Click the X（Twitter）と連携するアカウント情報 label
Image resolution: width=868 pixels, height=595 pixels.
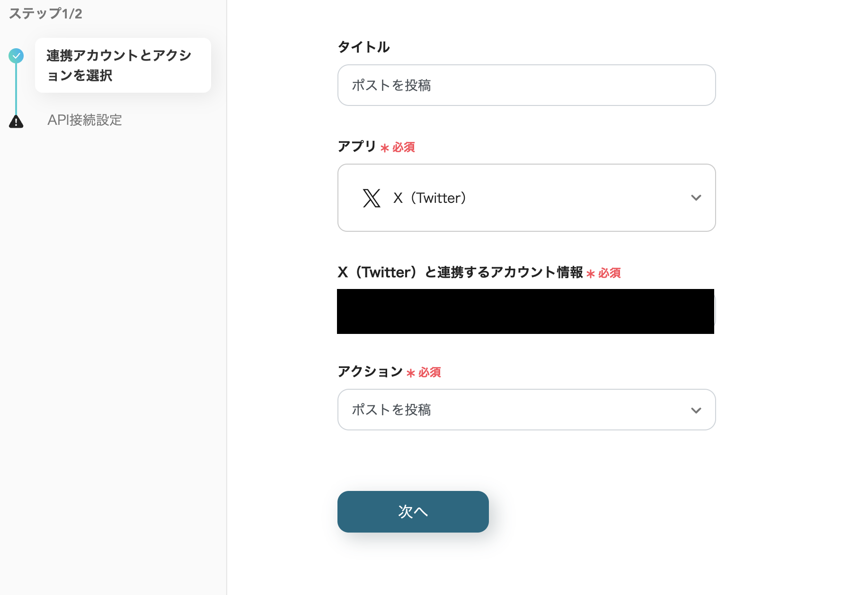(460, 272)
